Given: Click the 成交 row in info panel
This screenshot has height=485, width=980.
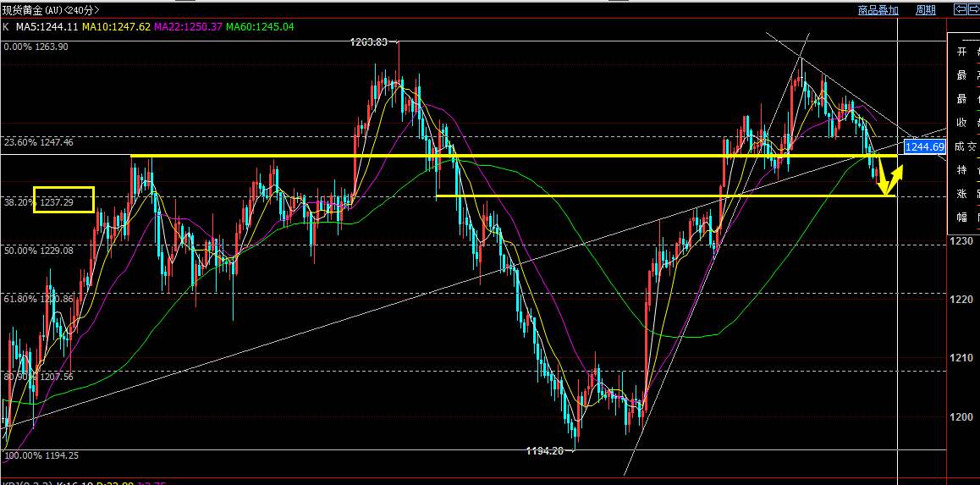Looking at the screenshot, I should [964, 146].
